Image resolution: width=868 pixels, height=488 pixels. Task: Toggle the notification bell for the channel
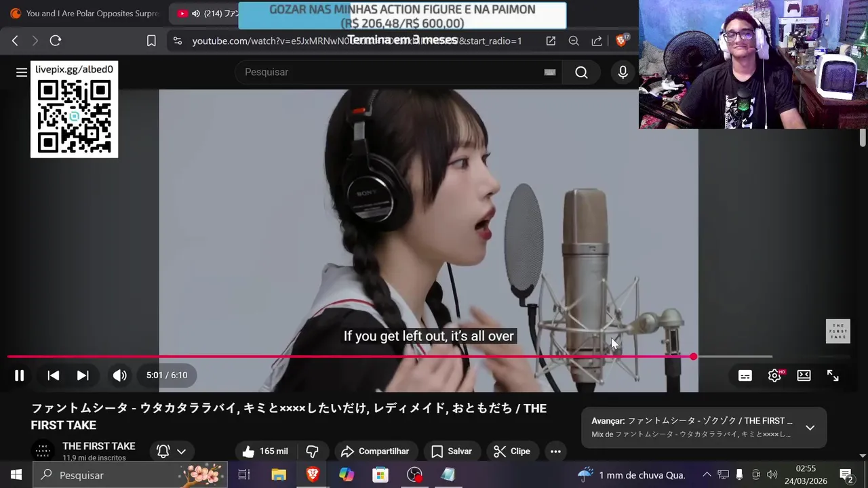pos(163,451)
